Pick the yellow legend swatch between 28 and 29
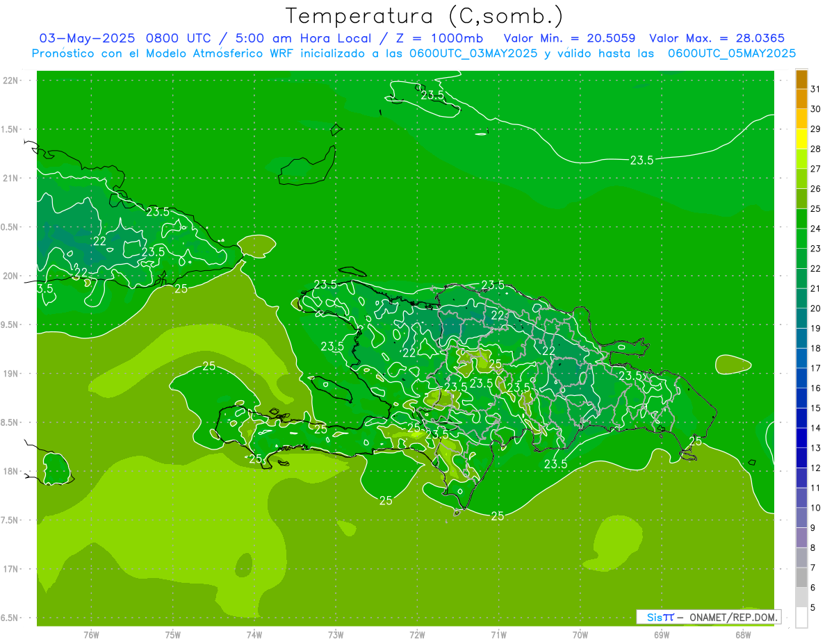Screen dimensions: 834x644 tap(801, 139)
